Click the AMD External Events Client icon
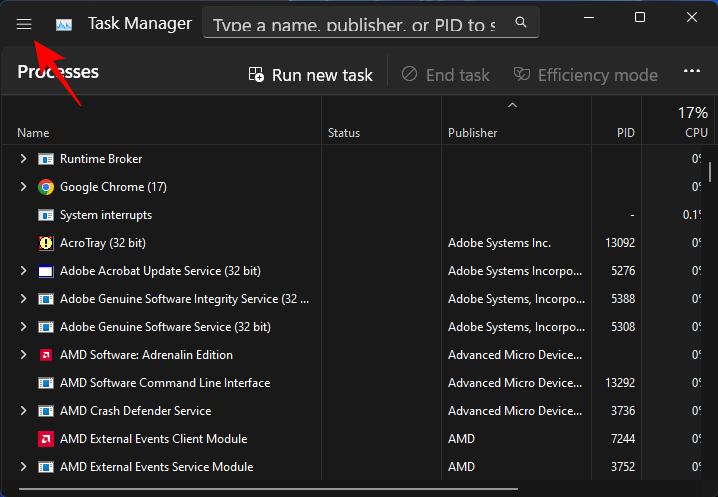 [46, 439]
